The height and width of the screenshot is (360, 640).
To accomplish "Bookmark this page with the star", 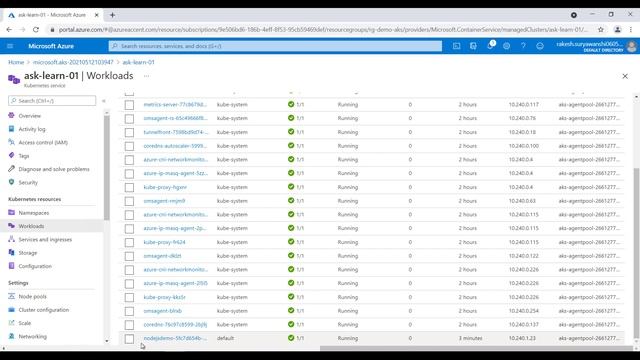I will coord(601,29).
